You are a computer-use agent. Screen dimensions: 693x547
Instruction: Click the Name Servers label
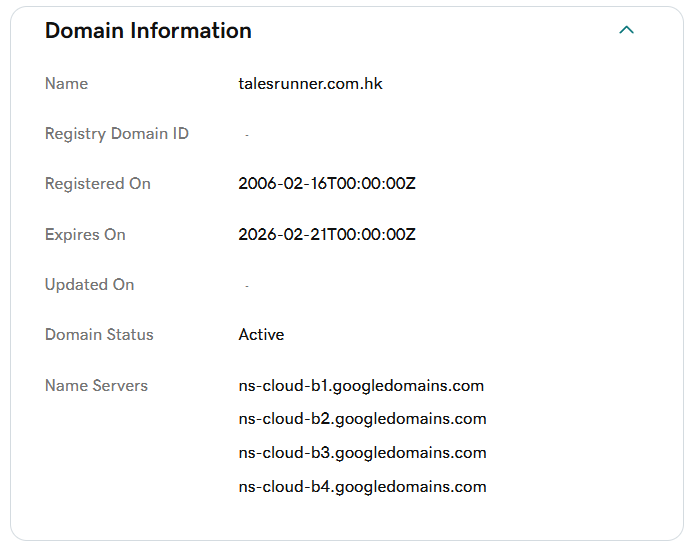96,386
